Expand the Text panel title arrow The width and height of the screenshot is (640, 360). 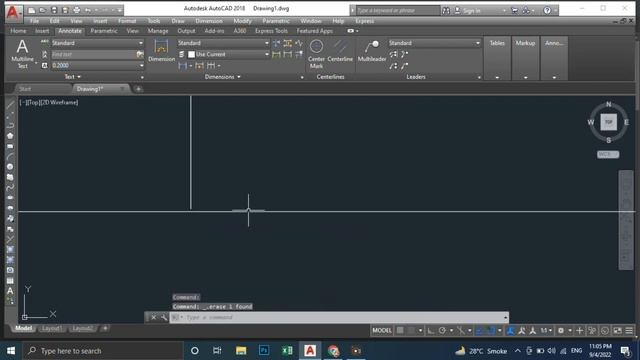pos(79,77)
